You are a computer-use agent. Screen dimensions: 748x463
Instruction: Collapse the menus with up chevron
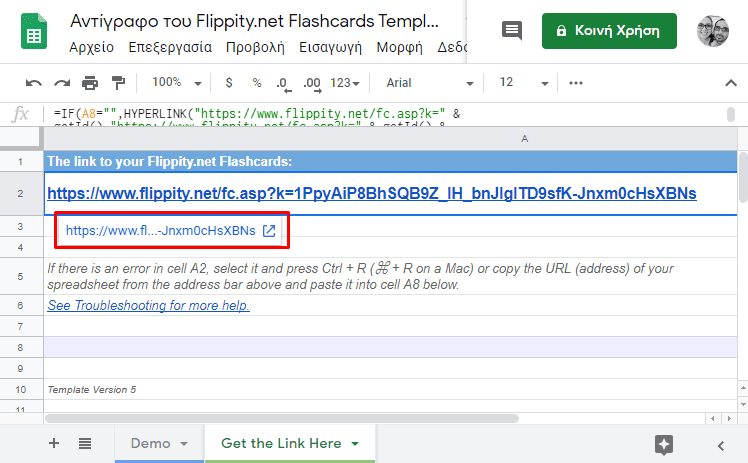click(730, 83)
